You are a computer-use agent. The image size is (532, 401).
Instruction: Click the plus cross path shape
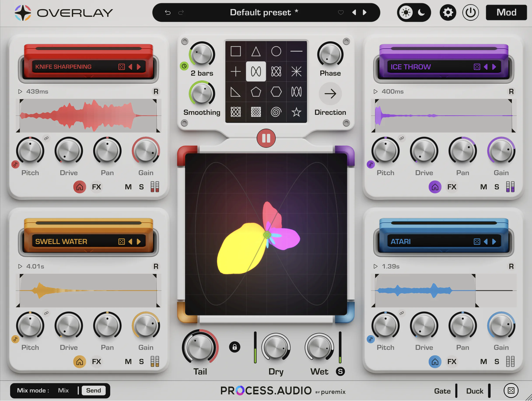click(x=235, y=71)
